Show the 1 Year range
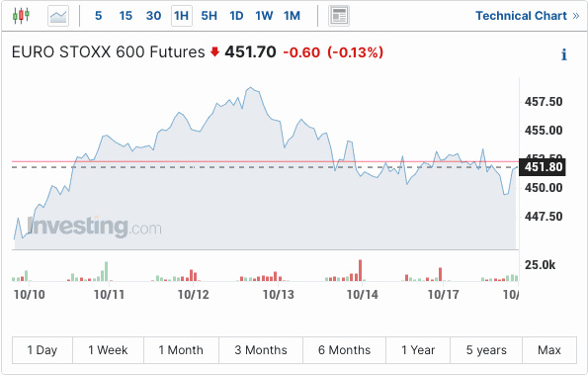Screen dimensions: 588x375 [x=418, y=350]
